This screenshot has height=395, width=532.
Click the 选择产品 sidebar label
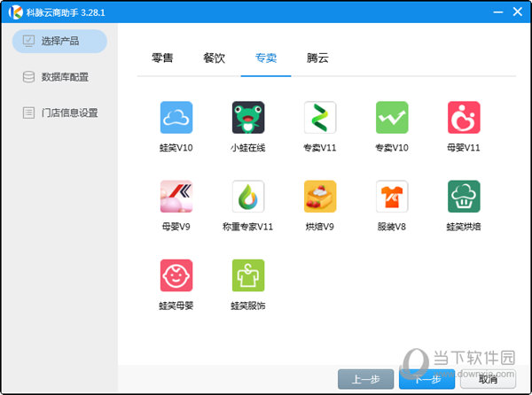click(60, 41)
